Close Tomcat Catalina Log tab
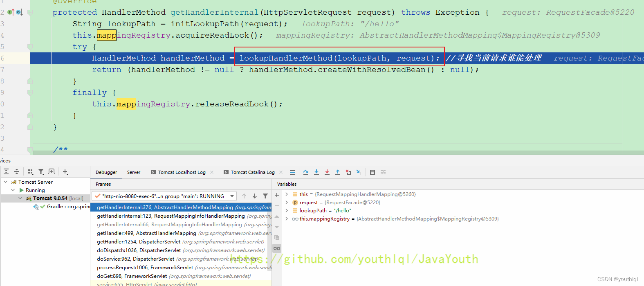This screenshot has height=286, width=644. [281, 172]
